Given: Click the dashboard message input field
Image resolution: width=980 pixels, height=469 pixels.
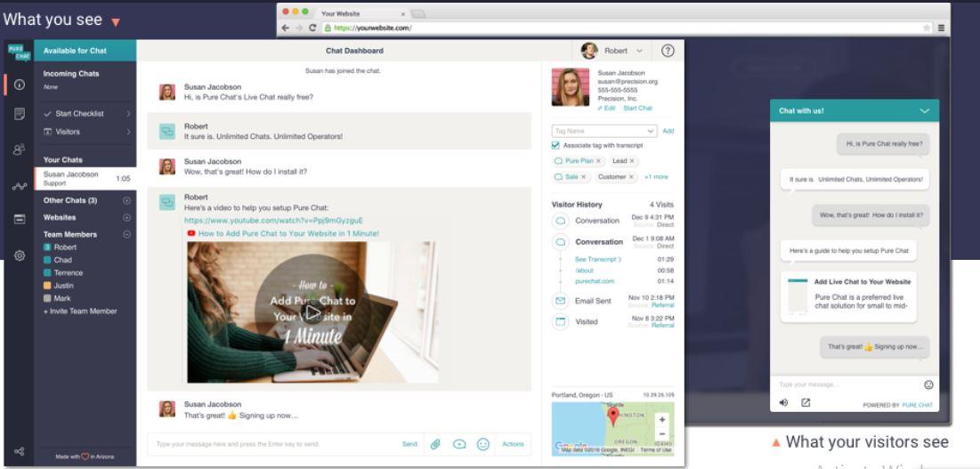Looking at the screenshot, I should click(272, 444).
